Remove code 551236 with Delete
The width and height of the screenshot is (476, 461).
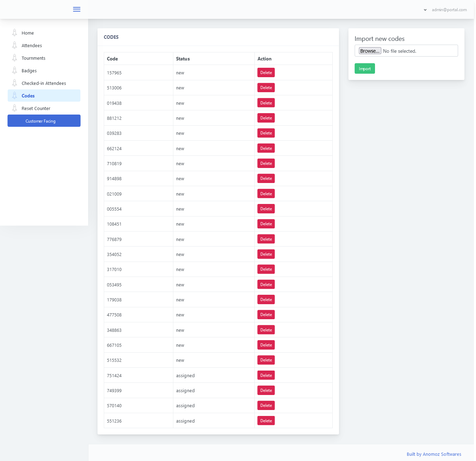coord(266,421)
